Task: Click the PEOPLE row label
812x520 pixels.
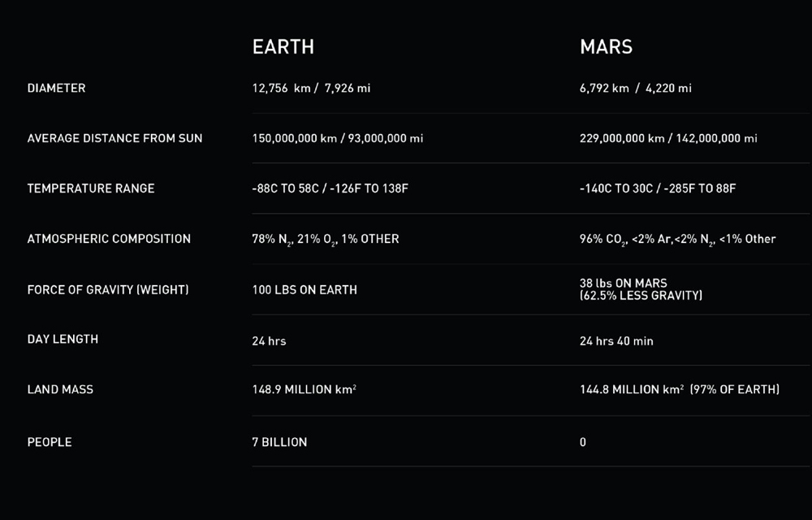Action: (50, 442)
